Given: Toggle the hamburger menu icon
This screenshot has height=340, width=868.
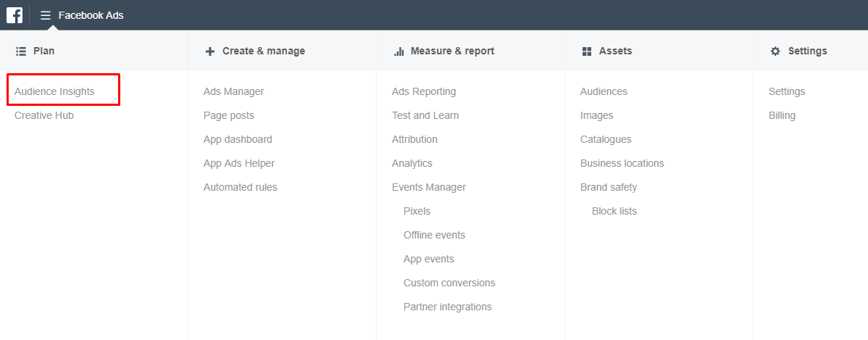Looking at the screenshot, I should pyautogui.click(x=46, y=15).
